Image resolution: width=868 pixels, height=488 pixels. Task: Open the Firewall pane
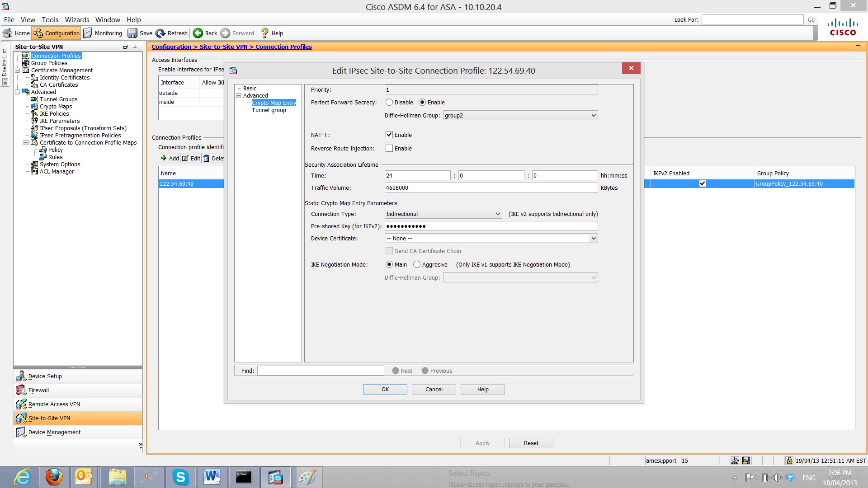(78, 390)
